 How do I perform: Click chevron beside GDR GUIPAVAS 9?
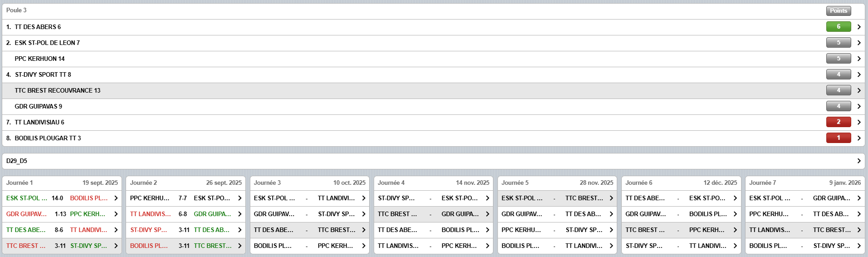pos(858,106)
